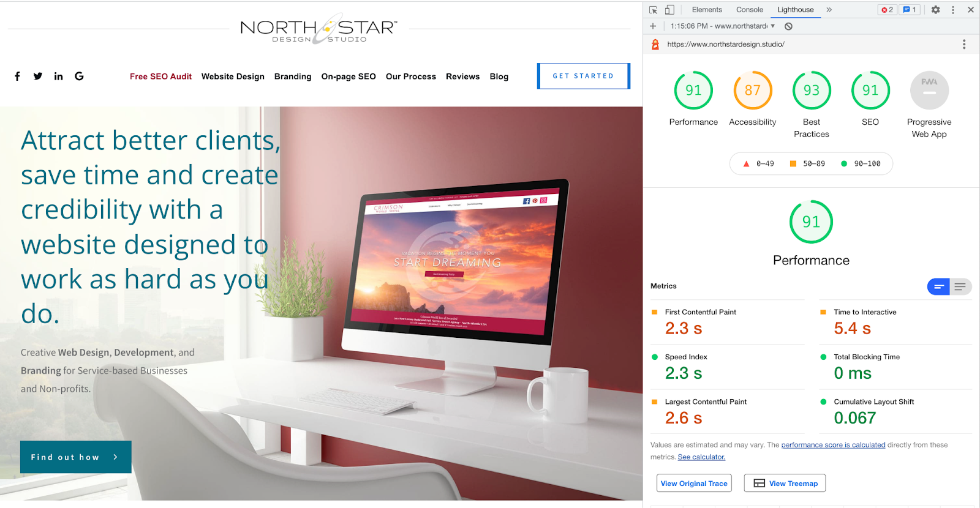Click the View Original Trace button
Screen dimensions: 980x508
pyautogui.click(x=694, y=484)
